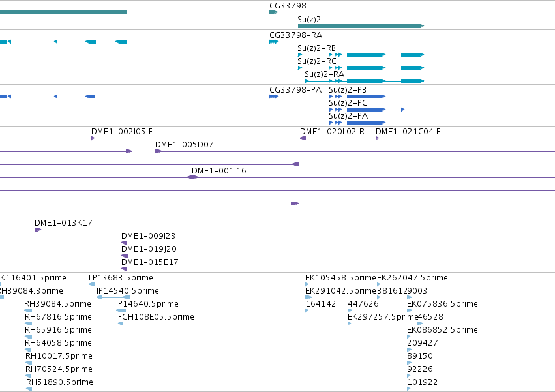Select EST label EK086852.5prime
Screen dimensions: 555x392
442,331
